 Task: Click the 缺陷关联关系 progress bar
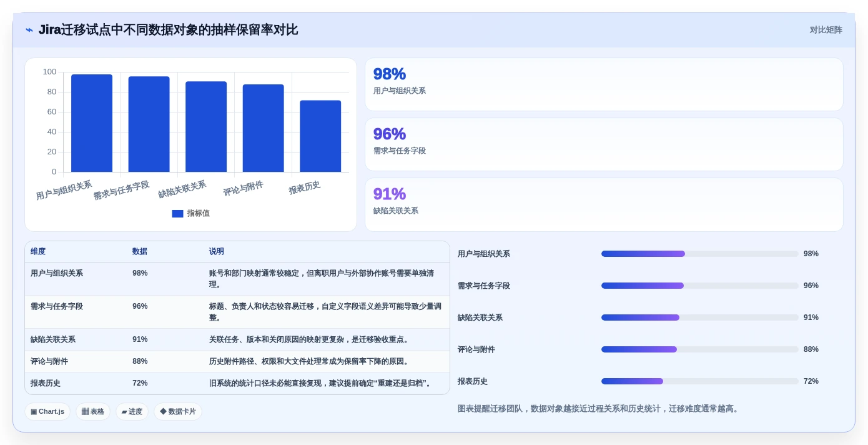[699, 317]
